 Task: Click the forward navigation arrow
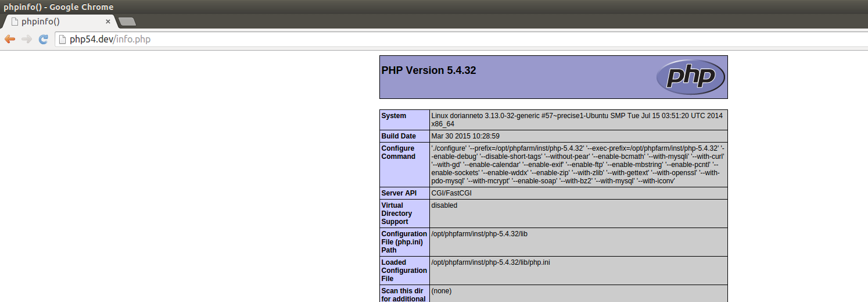26,40
